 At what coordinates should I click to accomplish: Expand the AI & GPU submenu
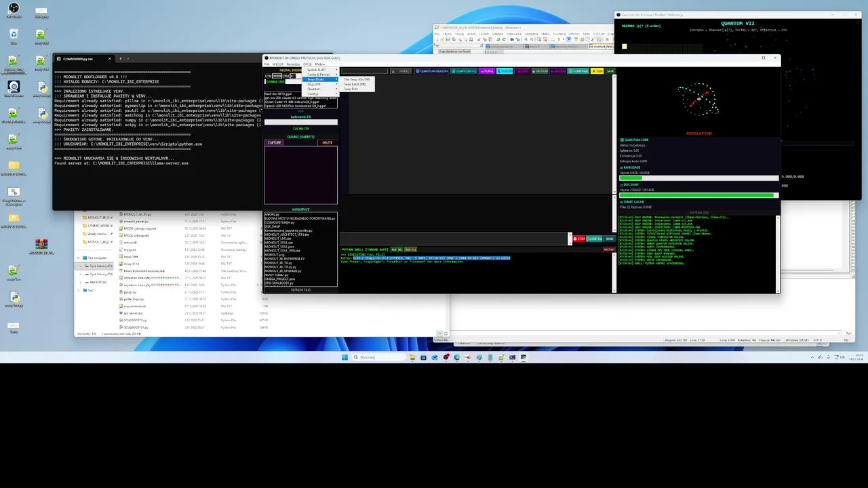pyautogui.click(x=321, y=84)
